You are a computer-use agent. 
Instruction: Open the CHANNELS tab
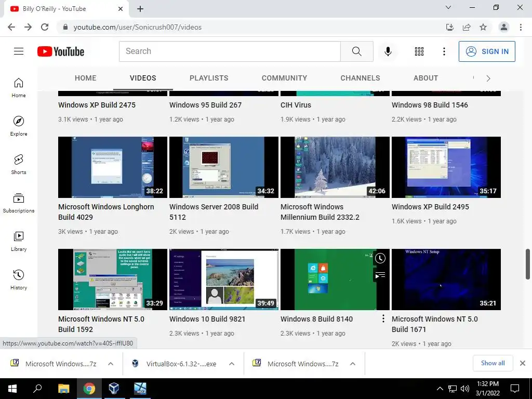361,78
